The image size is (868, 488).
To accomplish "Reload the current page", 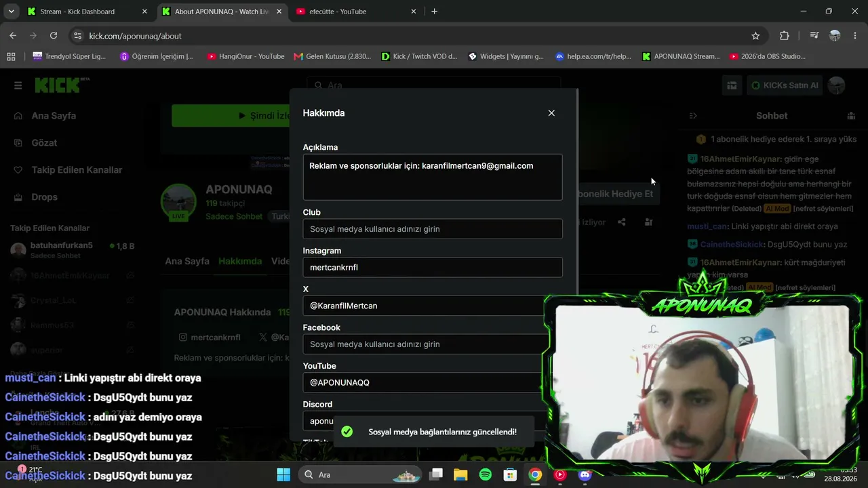I will [x=54, y=36].
